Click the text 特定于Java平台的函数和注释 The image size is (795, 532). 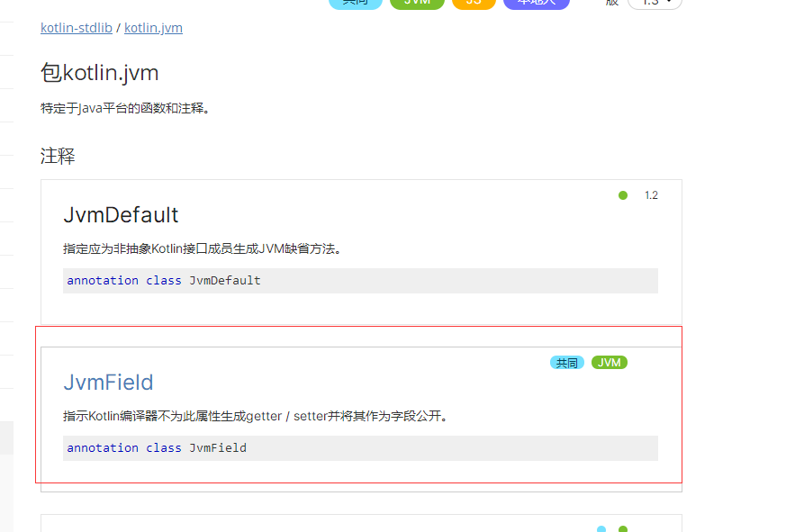click(x=125, y=108)
